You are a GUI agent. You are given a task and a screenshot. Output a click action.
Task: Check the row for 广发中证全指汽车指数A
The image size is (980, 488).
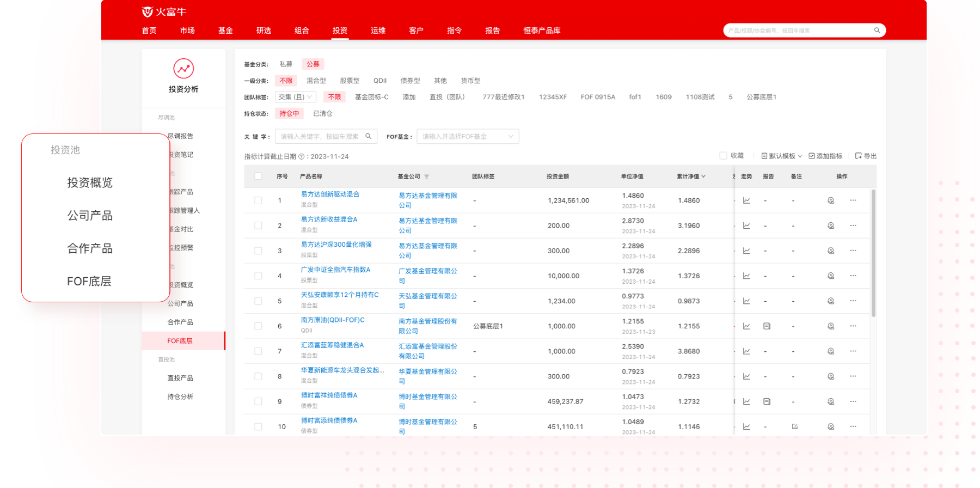coord(258,276)
